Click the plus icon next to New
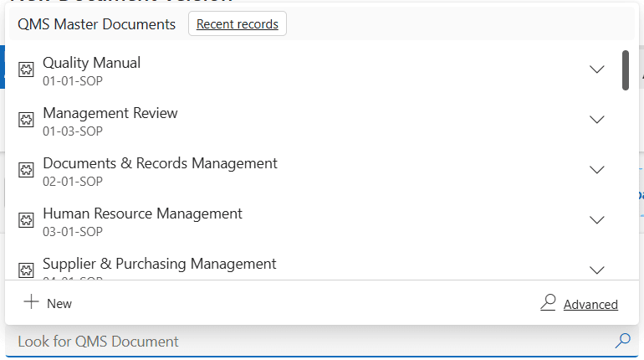644x360 pixels. [x=31, y=301]
